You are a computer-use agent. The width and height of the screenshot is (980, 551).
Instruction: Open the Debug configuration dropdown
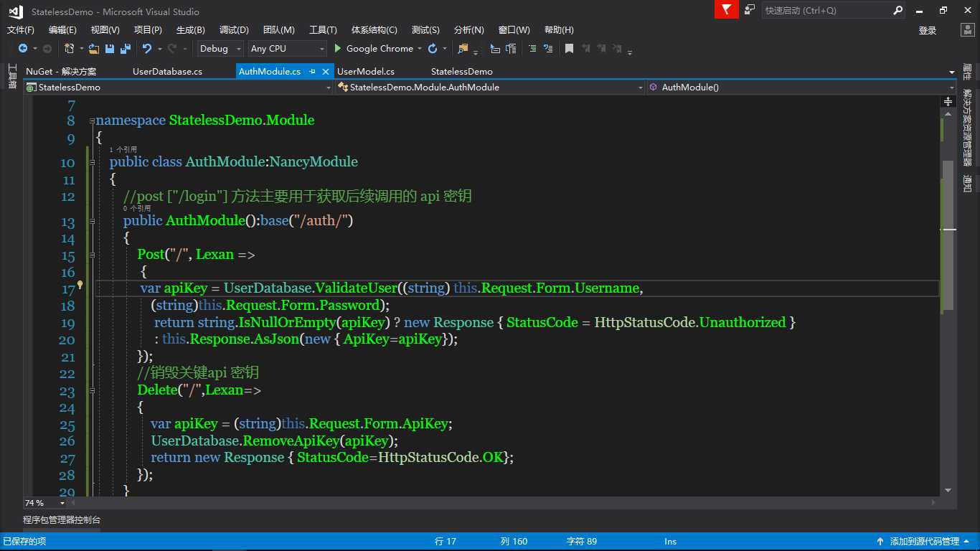coord(220,49)
